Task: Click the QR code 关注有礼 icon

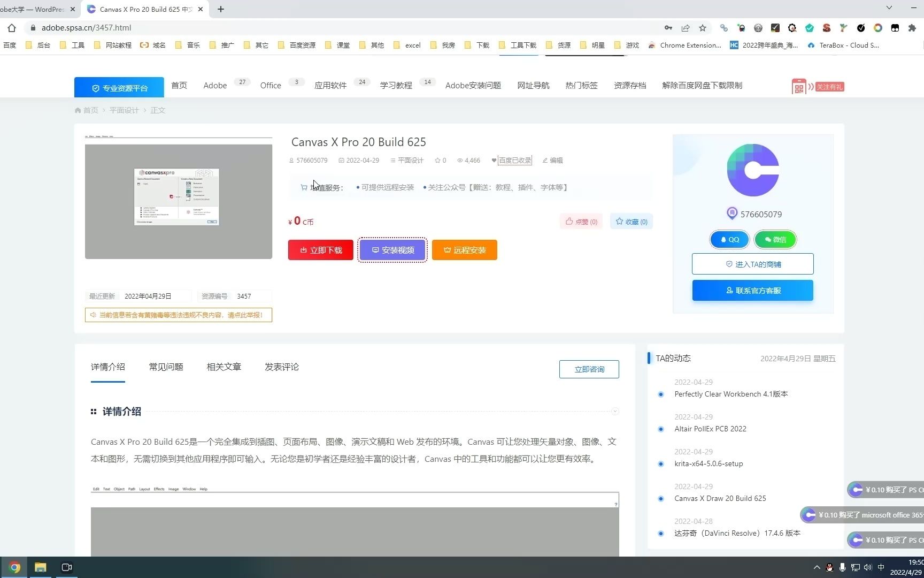Action: click(799, 86)
